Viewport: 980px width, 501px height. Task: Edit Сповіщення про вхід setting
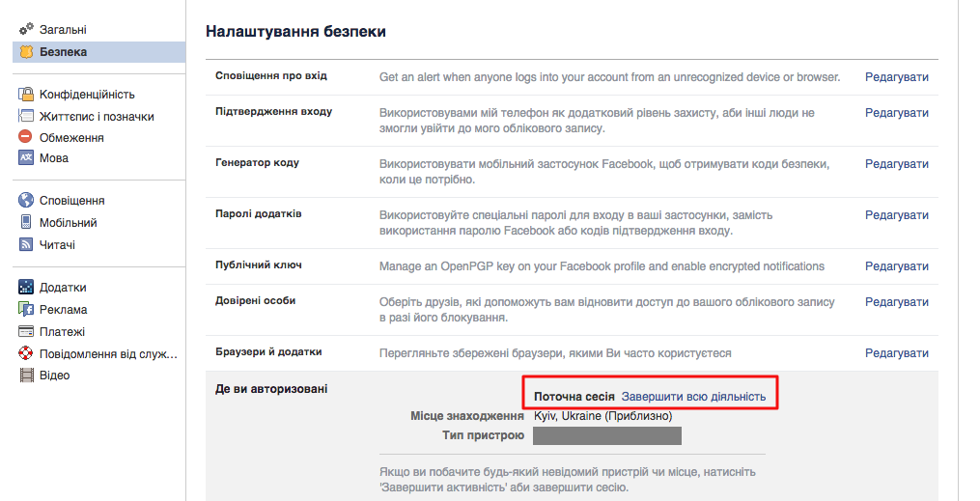click(896, 77)
